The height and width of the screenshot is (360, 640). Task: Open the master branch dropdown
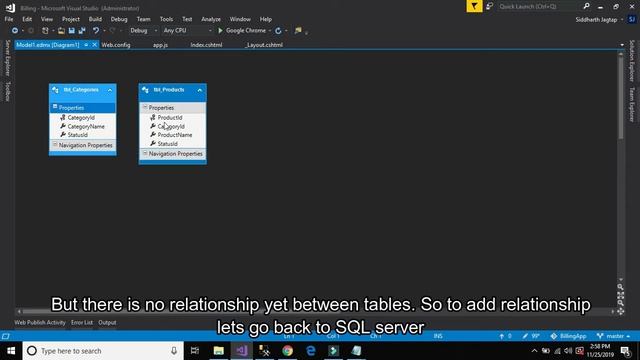point(613,336)
